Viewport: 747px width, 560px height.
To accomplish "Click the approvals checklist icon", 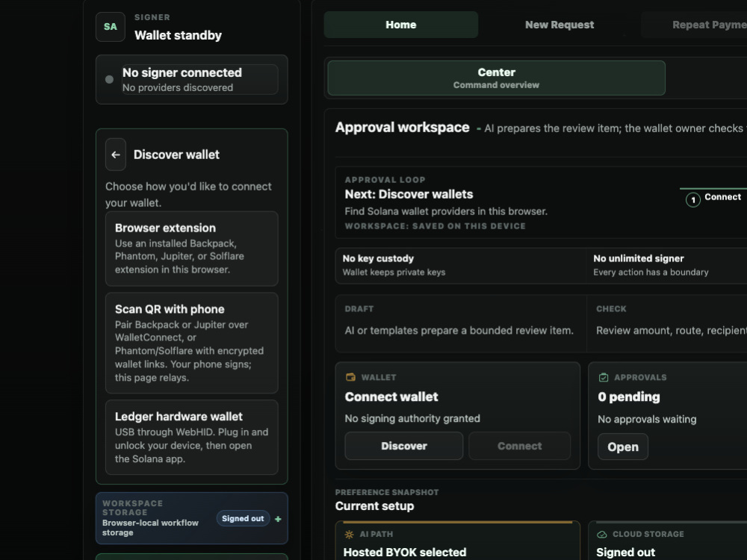I will click(604, 377).
